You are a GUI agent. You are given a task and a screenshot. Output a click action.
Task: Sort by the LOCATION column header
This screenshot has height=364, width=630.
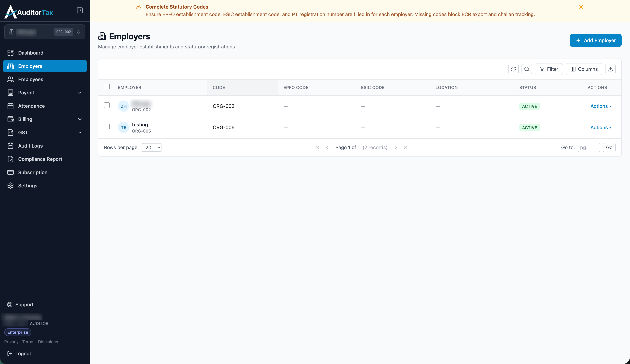[446, 87]
